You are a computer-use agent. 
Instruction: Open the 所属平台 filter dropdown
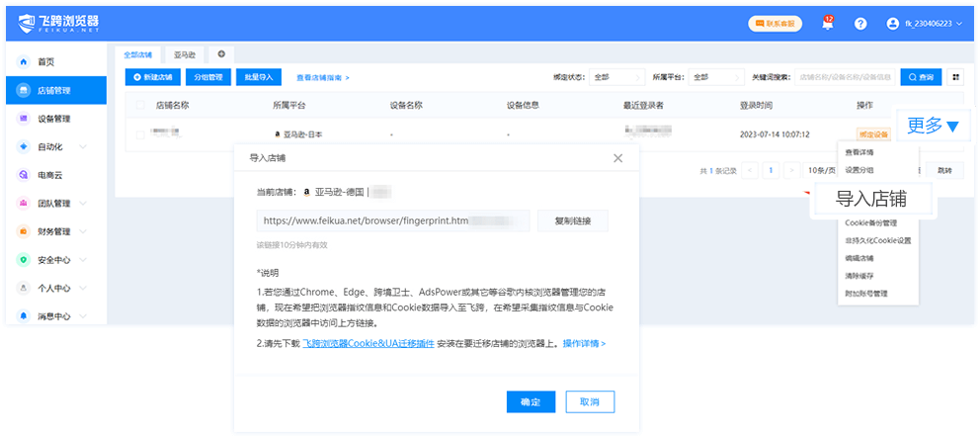(715, 77)
